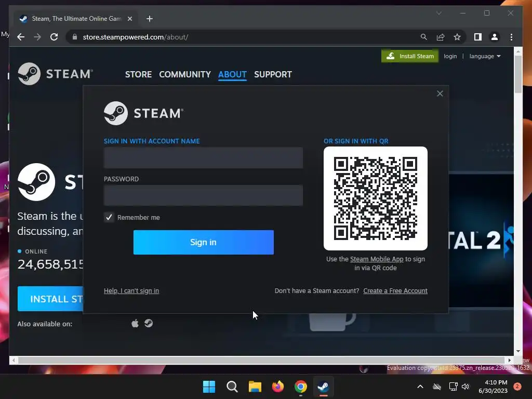Screen dimensions: 532x399
Task: Open the Chrome three-dot menu
Action: (511, 37)
